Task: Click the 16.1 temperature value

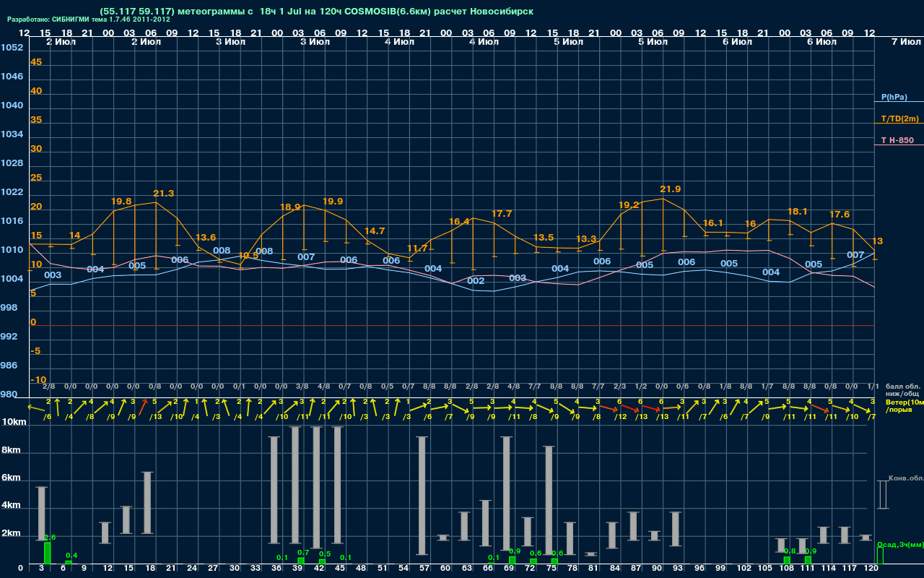Action: (x=712, y=223)
